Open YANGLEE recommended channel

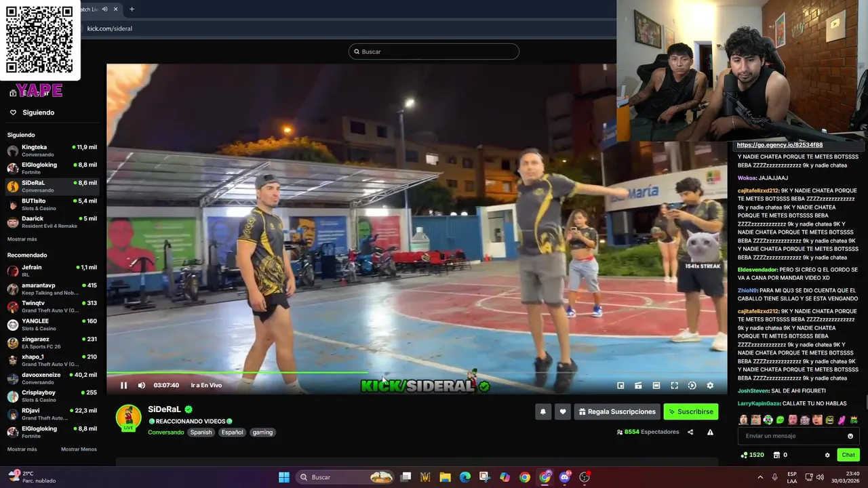(52, 324)
